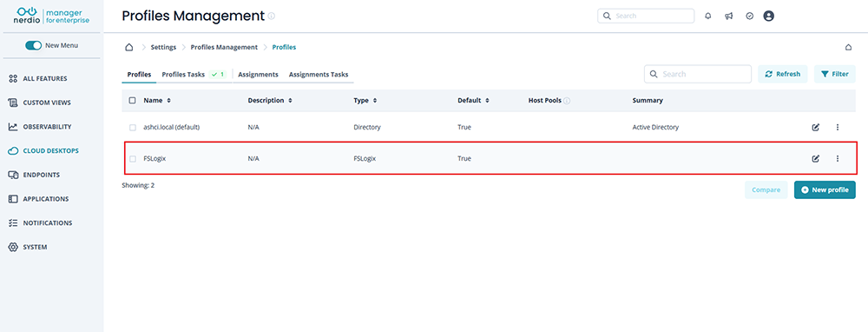868x332 pixels.
Task: Create a New profile
Action: (x=825, y=190)
